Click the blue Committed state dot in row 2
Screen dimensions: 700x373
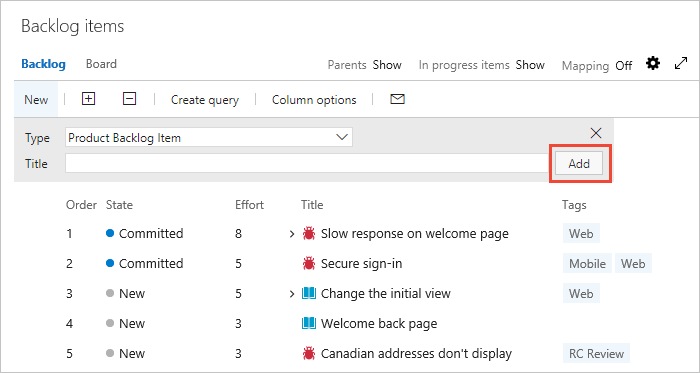click(110, 263)
